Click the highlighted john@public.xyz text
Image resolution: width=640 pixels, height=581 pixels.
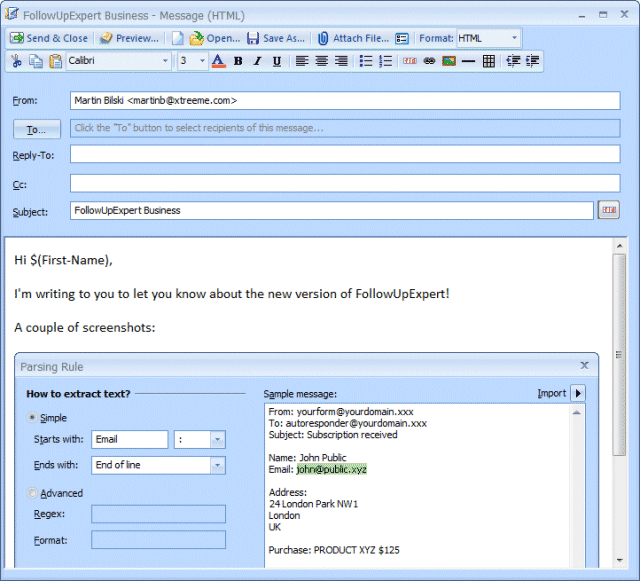tap(331, 470)
